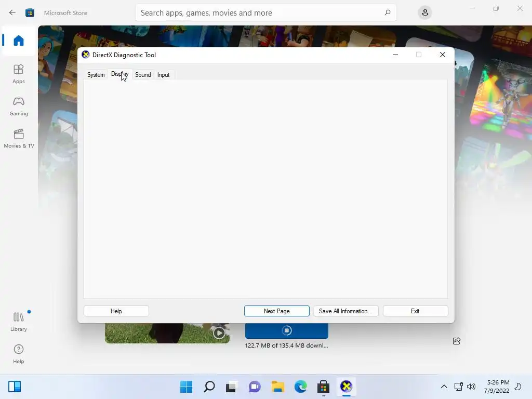Open Movies & TV in Store
532x399 pixels.
point(19,138)
